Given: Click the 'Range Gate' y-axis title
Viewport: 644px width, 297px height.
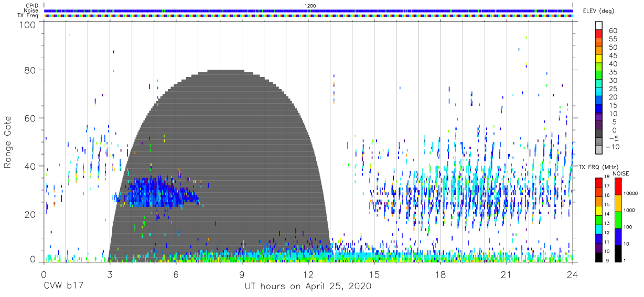Looking at the screenshot, I should 8,142.
